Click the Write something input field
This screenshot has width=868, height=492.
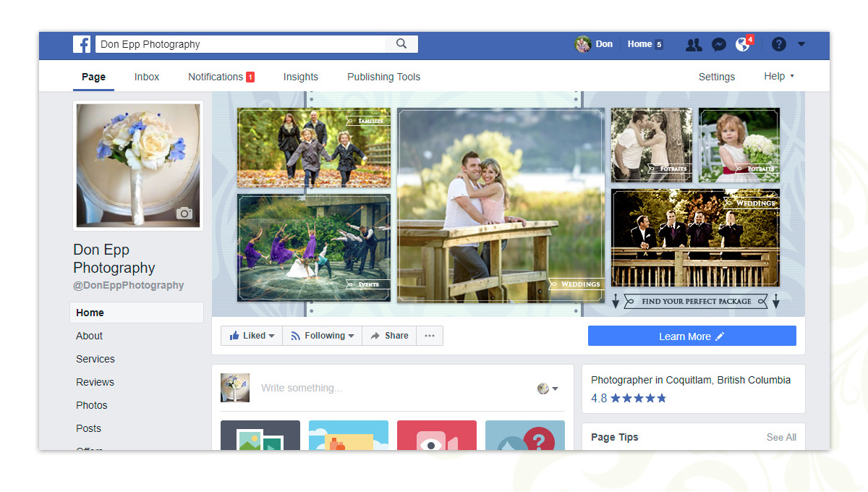pos(362,388)
